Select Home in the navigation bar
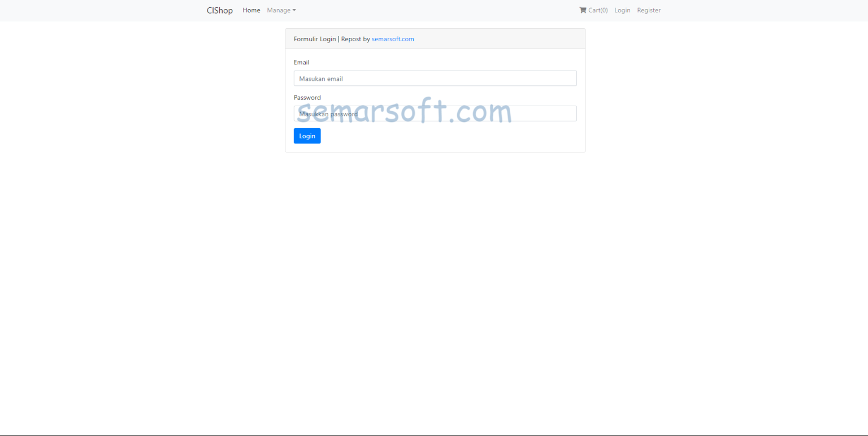Viewport: 868px width, 436px height. [x=251, y=10]
